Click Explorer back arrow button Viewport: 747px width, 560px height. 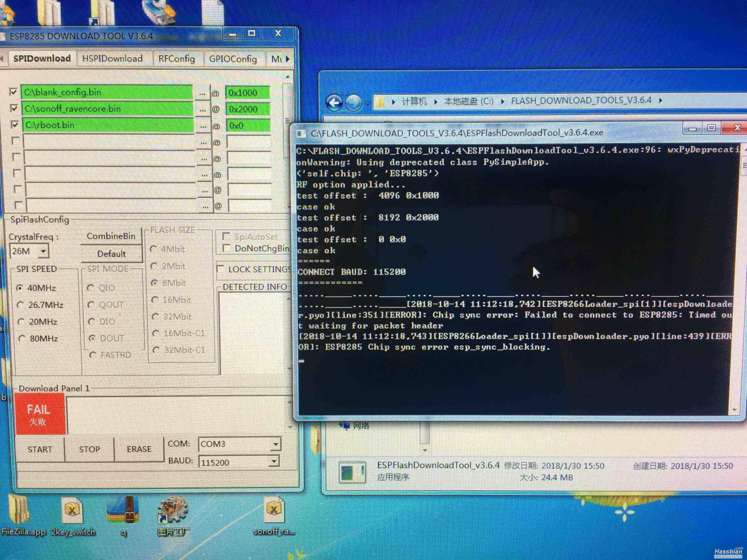click(x=334, y=102)
